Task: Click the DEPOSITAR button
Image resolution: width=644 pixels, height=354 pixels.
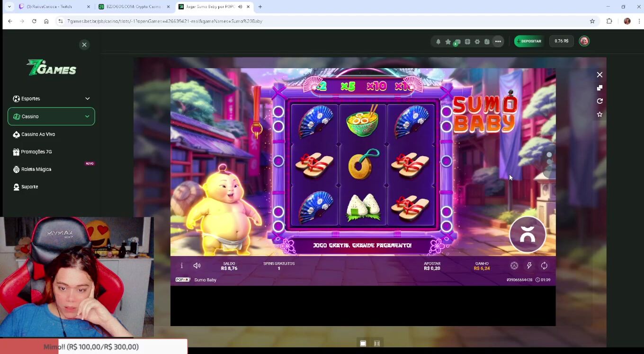Action: point(529,41)
